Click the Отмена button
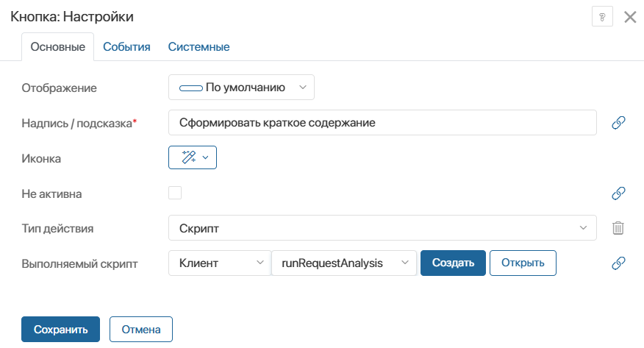This screenshot has width=644, height=348. point(140,330)
